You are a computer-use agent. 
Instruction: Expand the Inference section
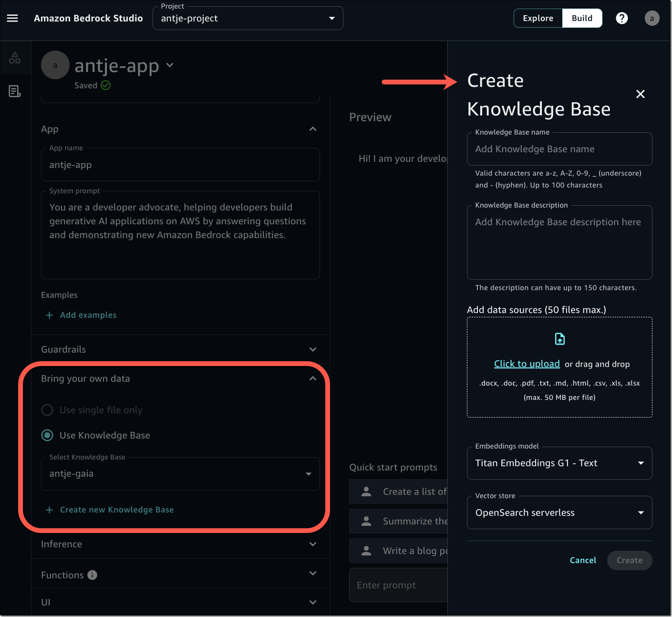[x=313, y=544]
